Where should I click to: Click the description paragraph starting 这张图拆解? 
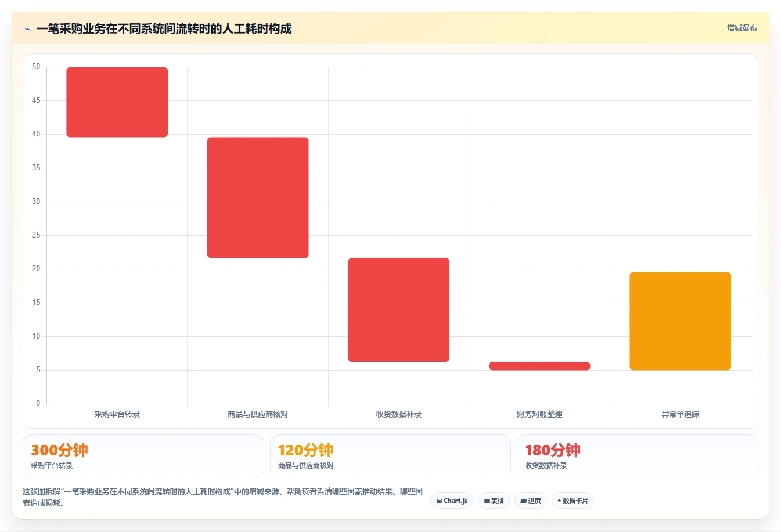tap(223, 497)
